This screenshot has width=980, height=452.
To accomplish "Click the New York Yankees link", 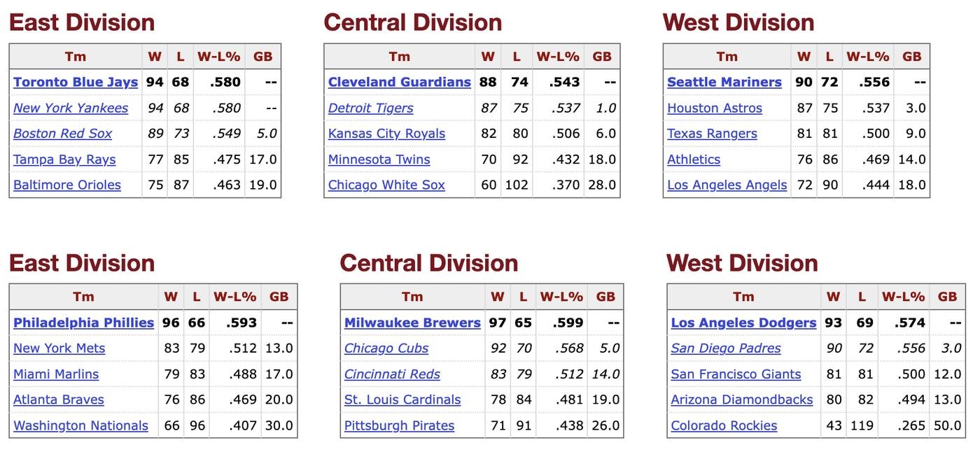I will [71, 108].
